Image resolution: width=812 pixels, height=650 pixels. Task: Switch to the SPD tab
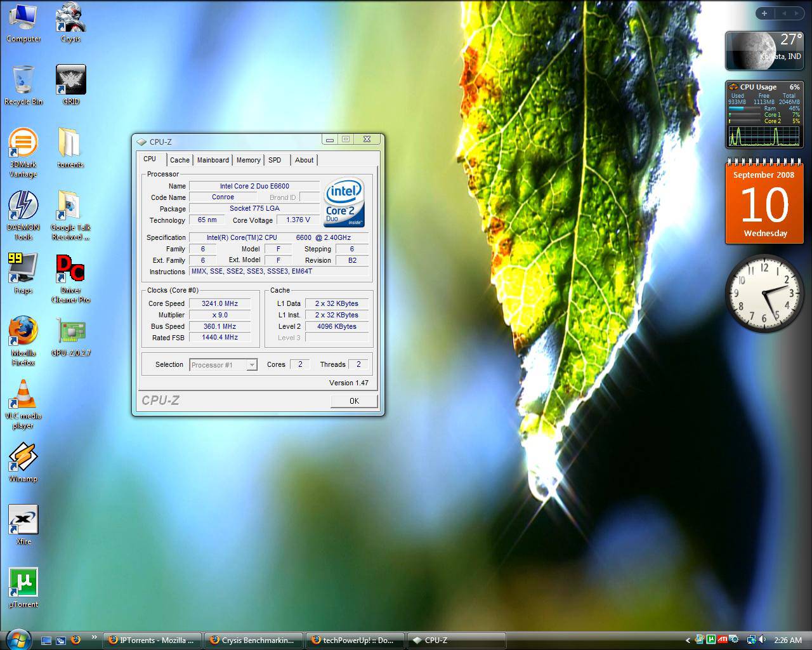275,160
